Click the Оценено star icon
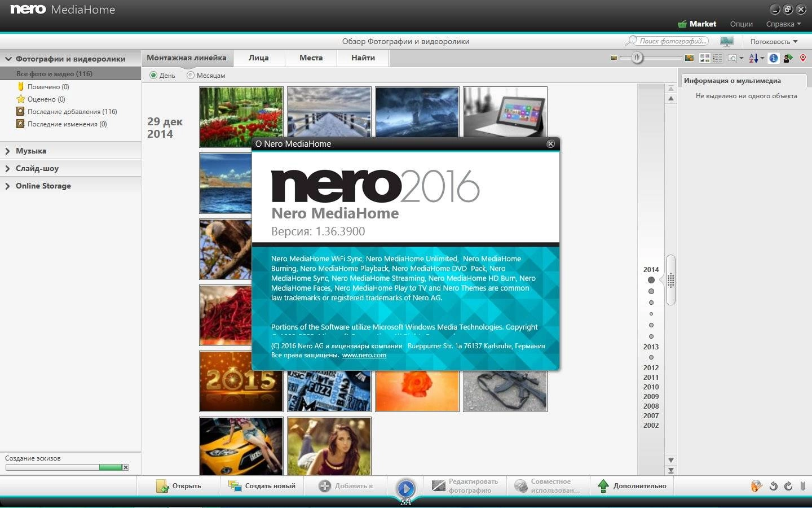812x508 pixels. (21, 99)
